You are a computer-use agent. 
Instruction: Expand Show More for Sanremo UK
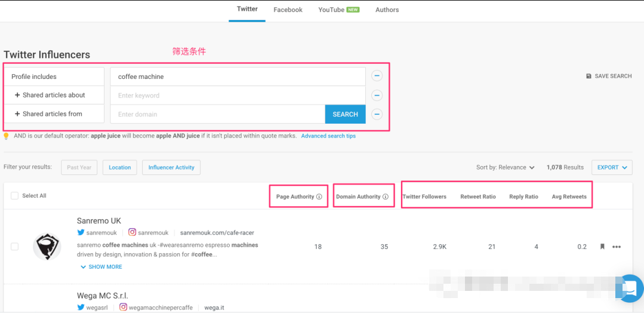point(101,267)
